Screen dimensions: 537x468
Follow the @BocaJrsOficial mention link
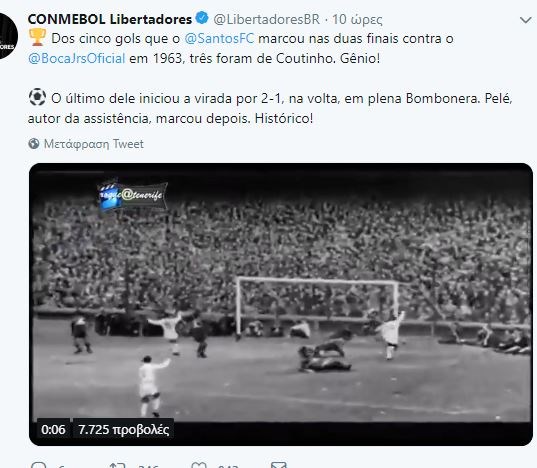point(77,58)
